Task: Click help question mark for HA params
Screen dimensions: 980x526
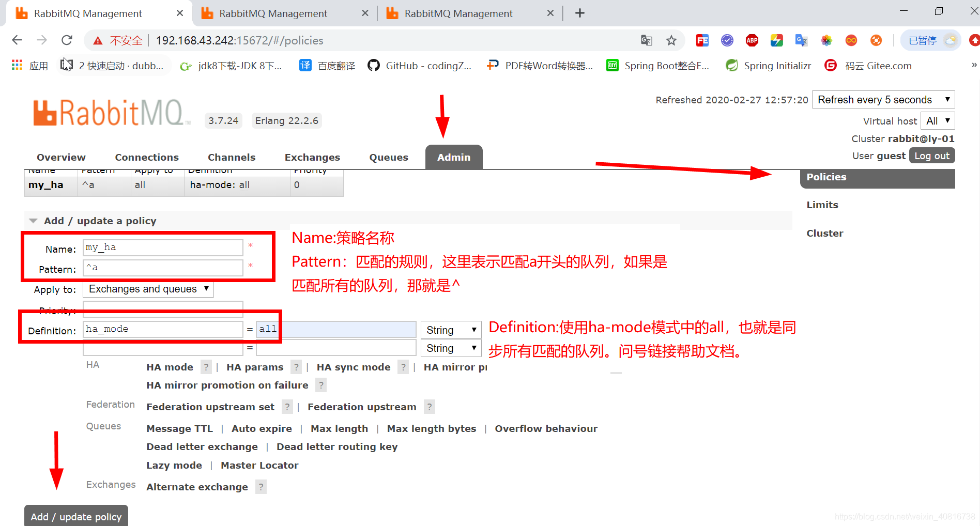Action: point(296,367)
